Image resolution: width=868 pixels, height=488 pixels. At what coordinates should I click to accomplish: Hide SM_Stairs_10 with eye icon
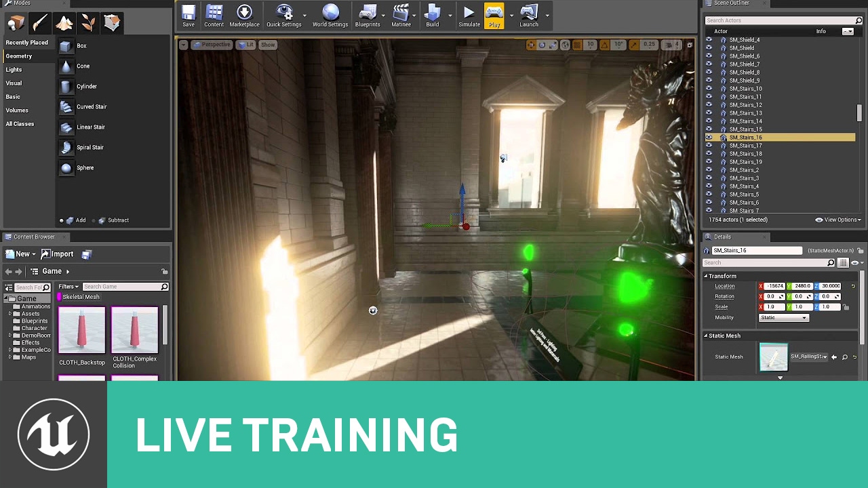point(709,89)
